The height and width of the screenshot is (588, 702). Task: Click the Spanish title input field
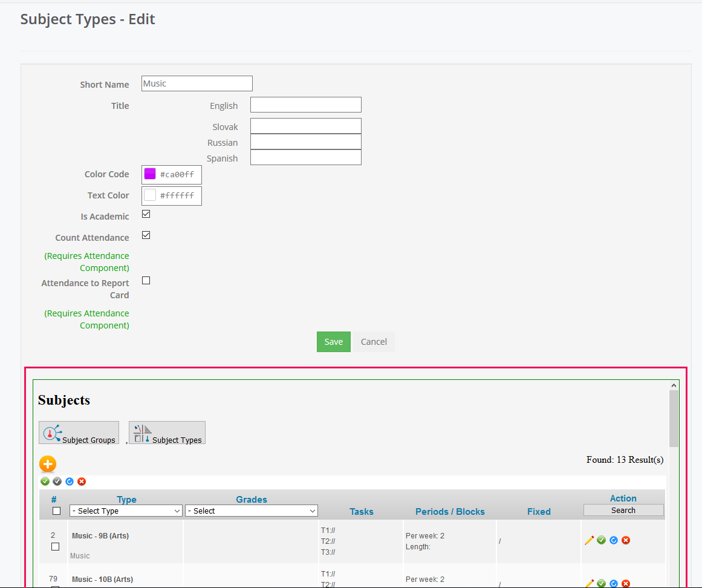306,157
